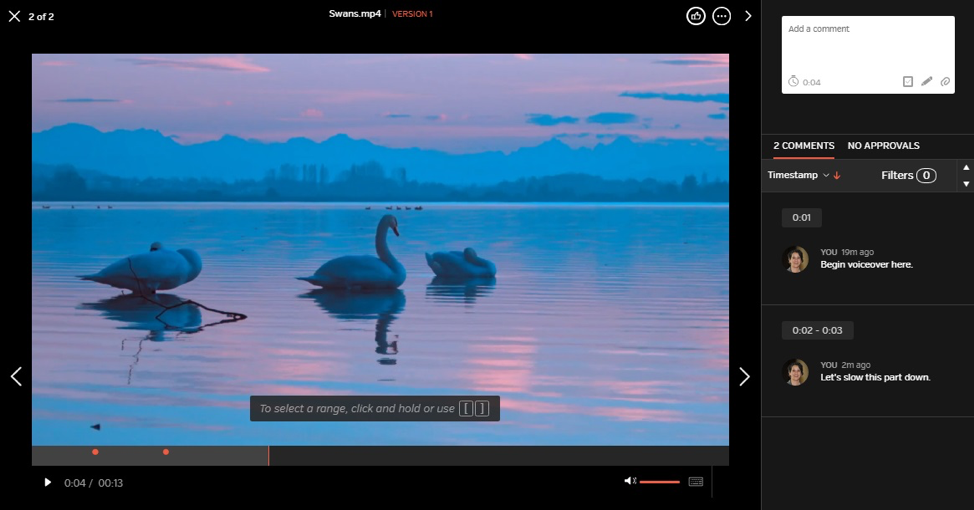
Task: Go to the next file arrow
Action: (744, 376)
